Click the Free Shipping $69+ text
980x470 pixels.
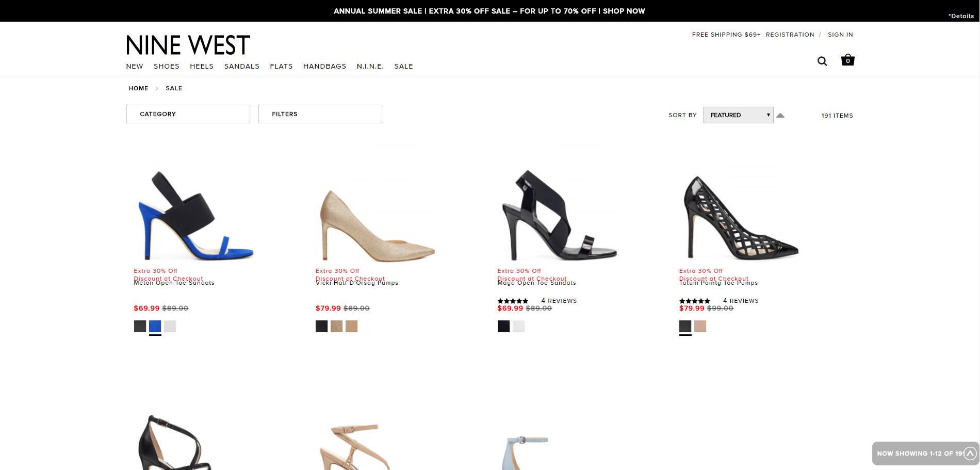726,35
